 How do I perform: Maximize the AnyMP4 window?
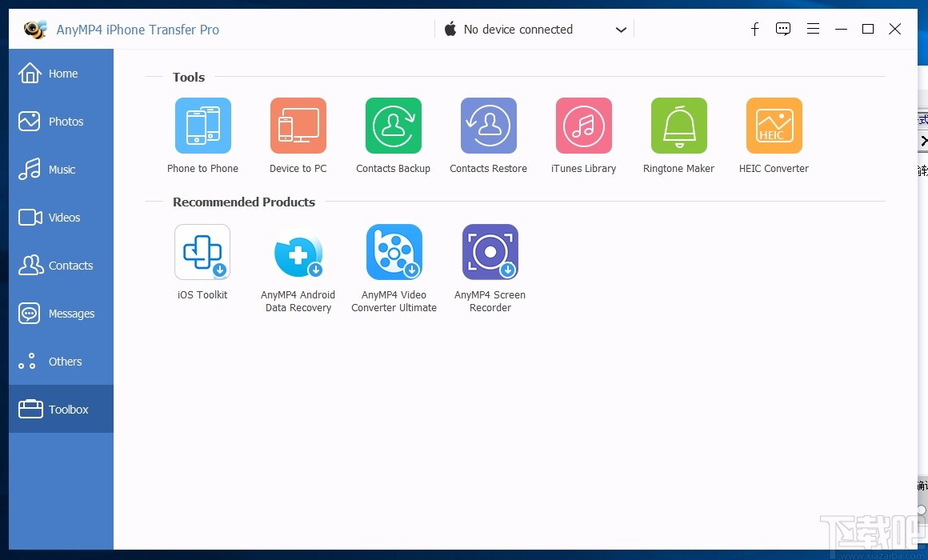coord(868,29)
